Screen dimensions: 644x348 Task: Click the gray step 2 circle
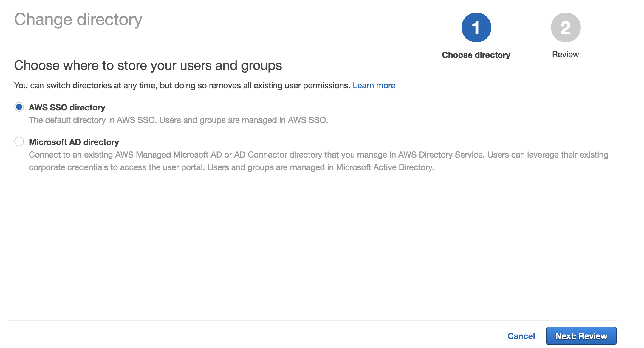566,27
